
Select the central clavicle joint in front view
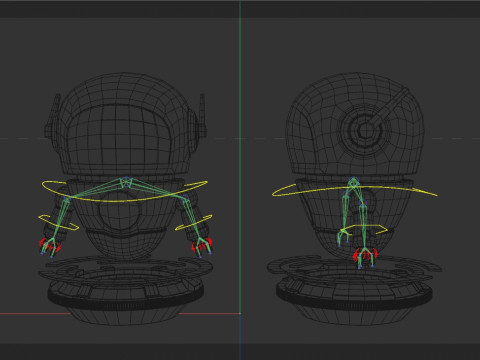tap(126, 181)
